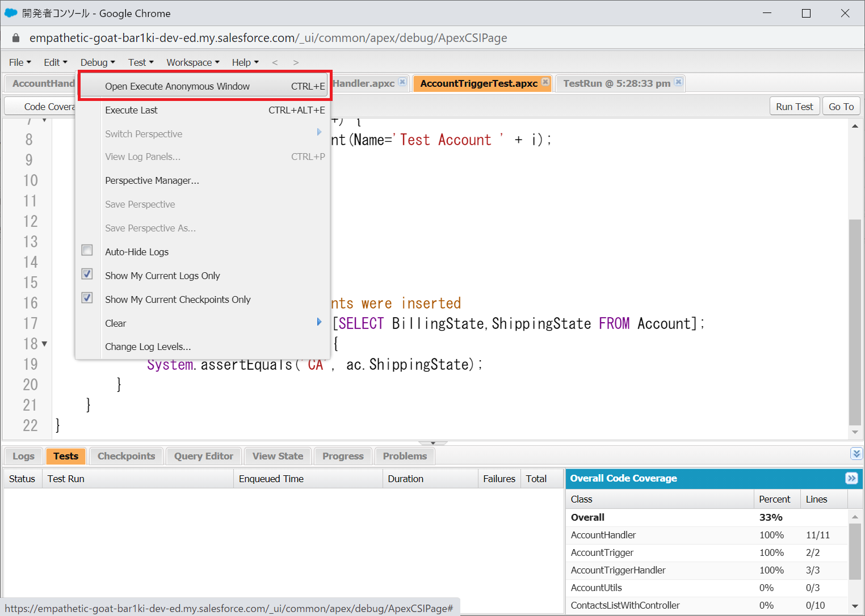Click the Salesforce cloud icon in title bar

tap(11, 12)
